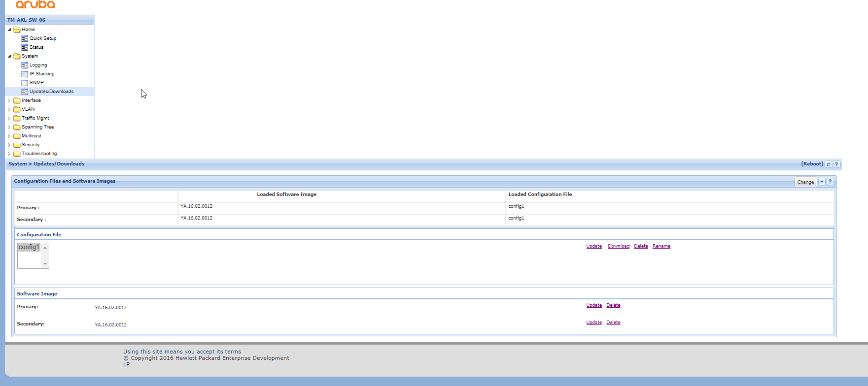Click the Logging page icon
Screen dimensions: 868x386
click(25, 65)
